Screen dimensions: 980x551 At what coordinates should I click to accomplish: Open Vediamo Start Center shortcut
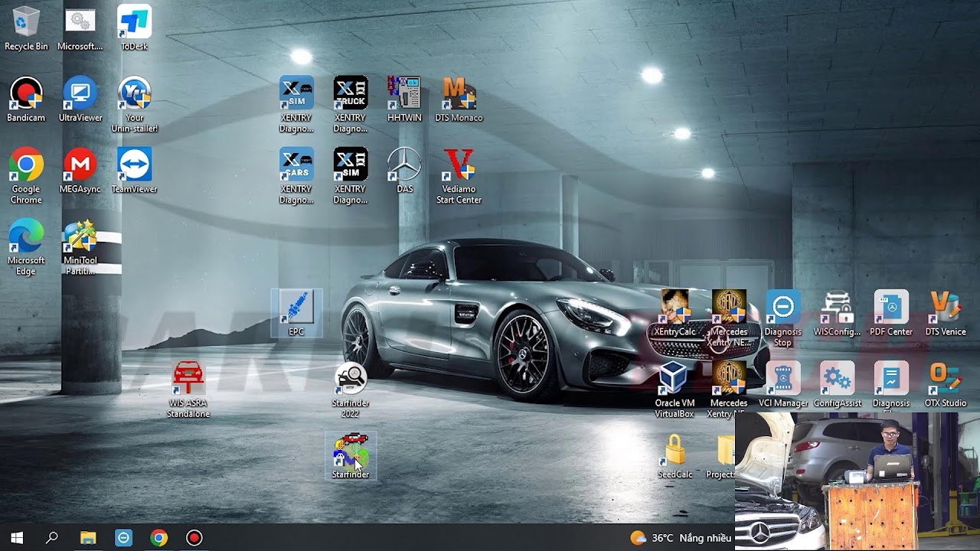pyautogui.click(x=459, y=165)
